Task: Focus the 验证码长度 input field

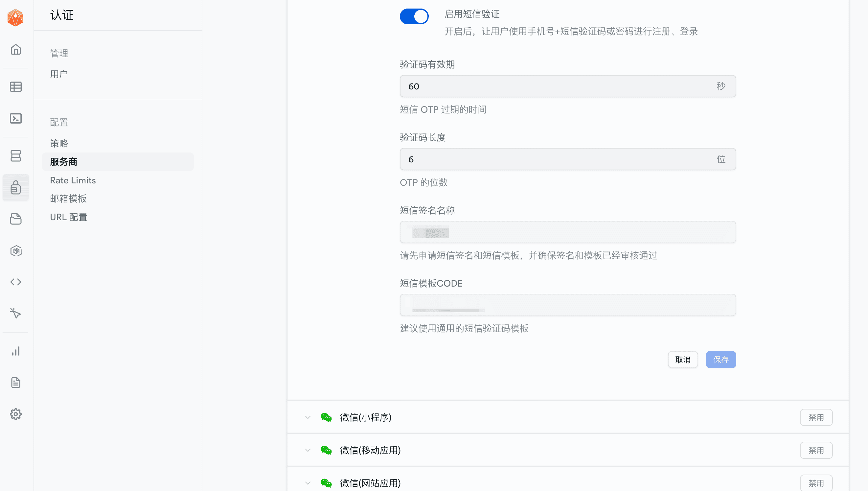Action: [568, 159]
